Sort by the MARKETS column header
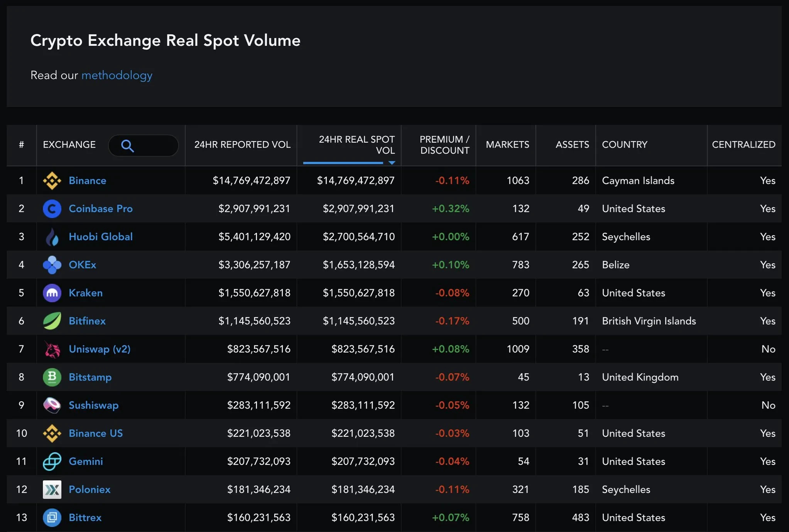Image resolution: width=789 pixels, height=532 pixels. tap(507, 145)
